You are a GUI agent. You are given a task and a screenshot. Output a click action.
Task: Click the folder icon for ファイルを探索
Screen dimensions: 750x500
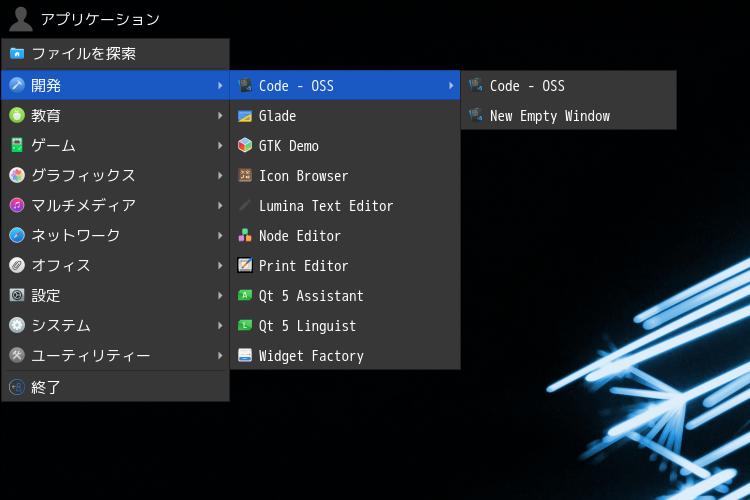pyautogui.click(x=17, y=53)
